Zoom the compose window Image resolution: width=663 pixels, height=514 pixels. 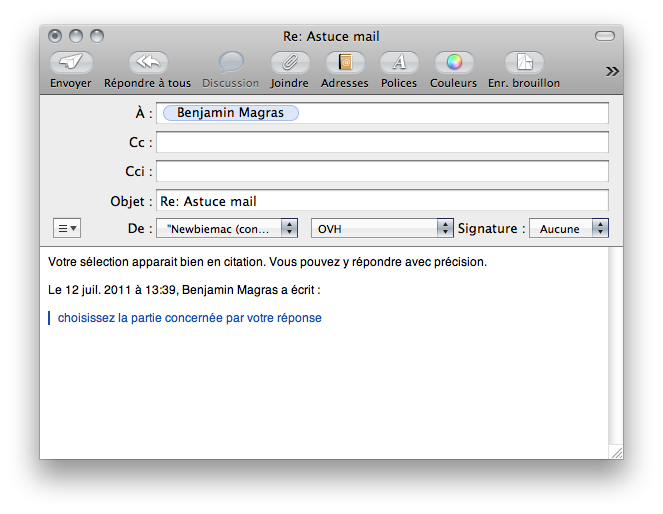(x=97, y=36)
